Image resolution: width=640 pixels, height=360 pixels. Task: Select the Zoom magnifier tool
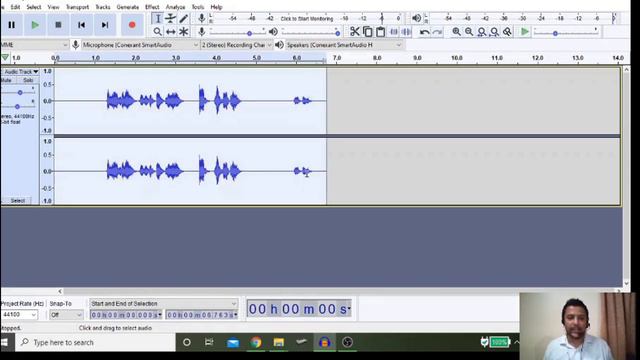(158, 31)
